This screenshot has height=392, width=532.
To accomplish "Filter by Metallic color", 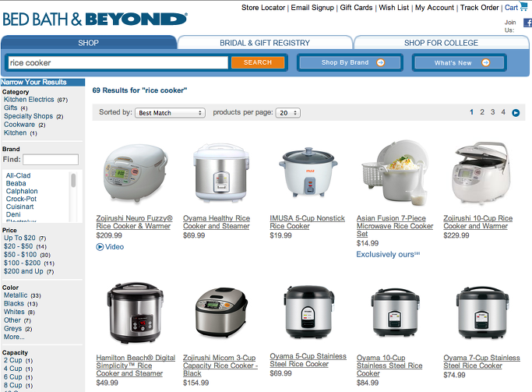I will point(16,295).
